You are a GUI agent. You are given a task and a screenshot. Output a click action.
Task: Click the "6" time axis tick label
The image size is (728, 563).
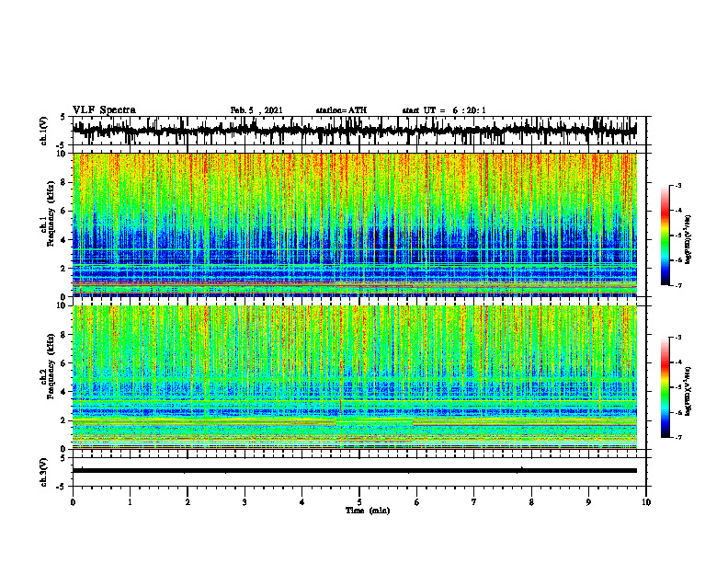pos(416,502)
